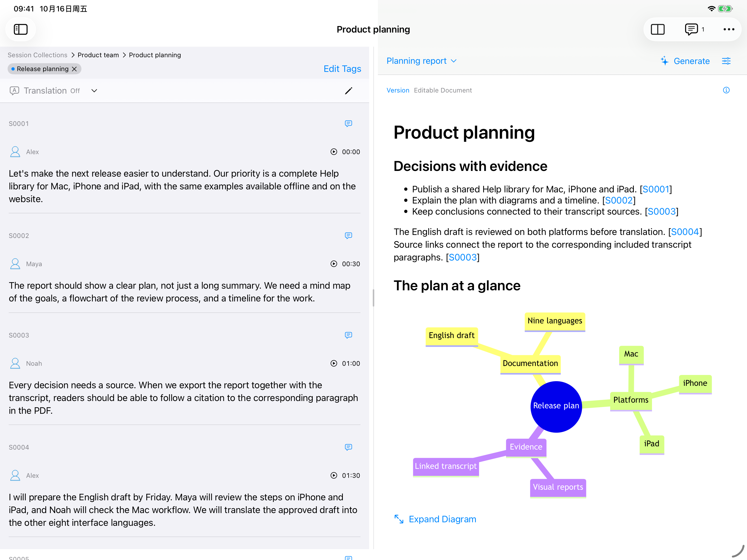Check Wi-Fi status icon

click(x=711, y=9)
